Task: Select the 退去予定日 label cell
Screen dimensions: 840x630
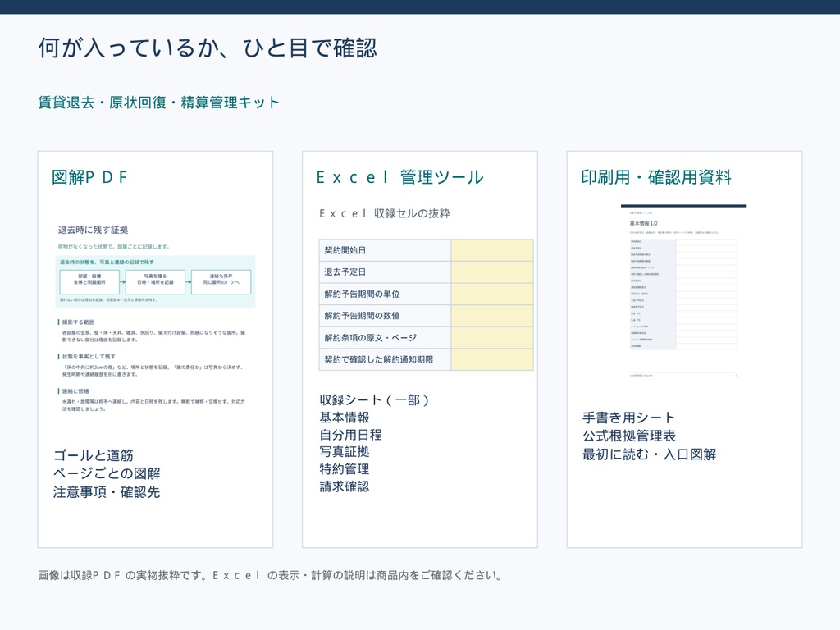Action: 386,272
